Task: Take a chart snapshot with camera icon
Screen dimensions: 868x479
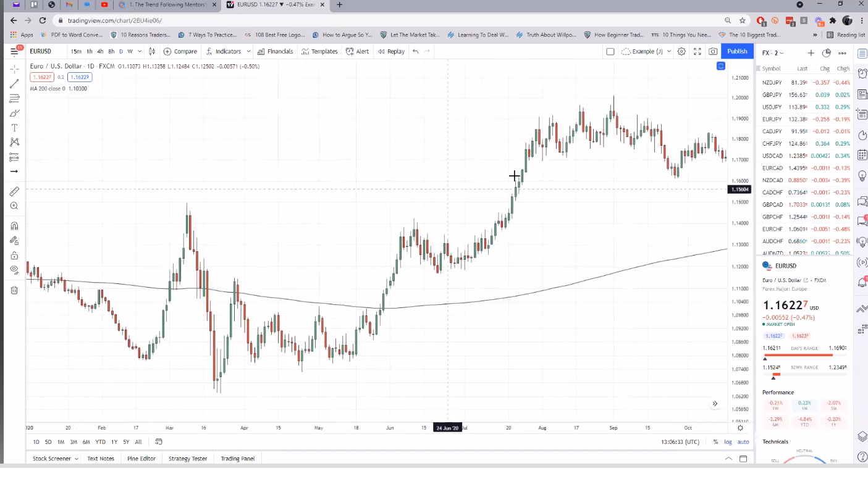Action: [x=714, y=51]
